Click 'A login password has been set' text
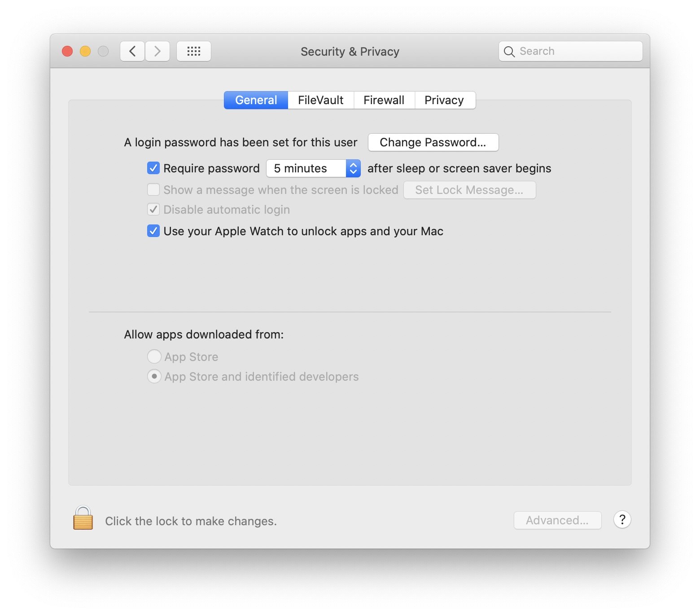 pos(241,142)
